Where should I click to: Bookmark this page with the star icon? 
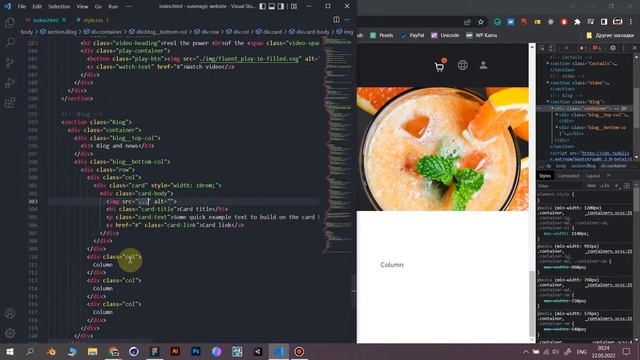click(481, 22)
